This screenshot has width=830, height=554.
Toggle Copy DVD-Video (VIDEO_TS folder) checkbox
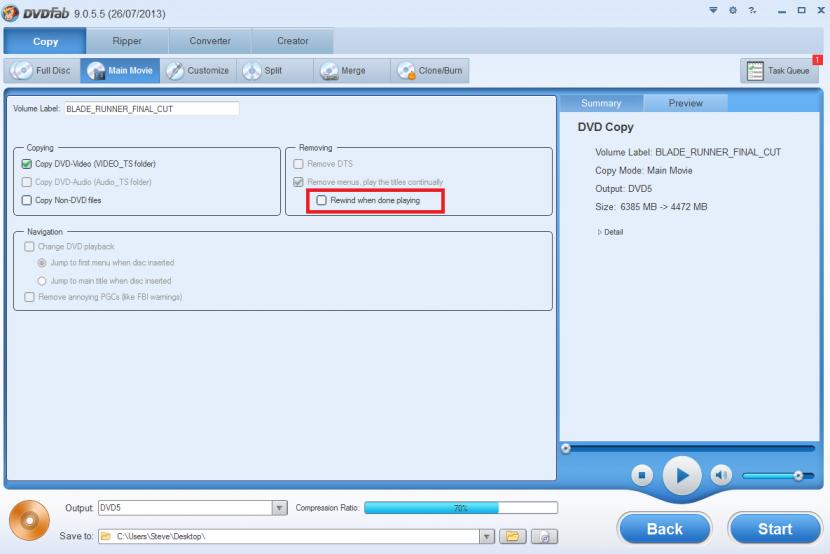tap(26, 164)
